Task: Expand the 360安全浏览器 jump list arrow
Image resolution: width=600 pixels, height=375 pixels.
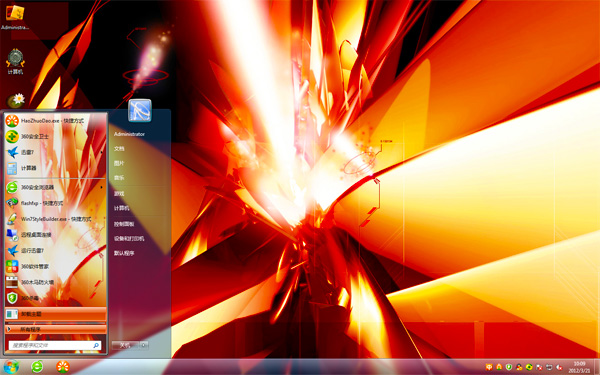Action: pos(102,188)
